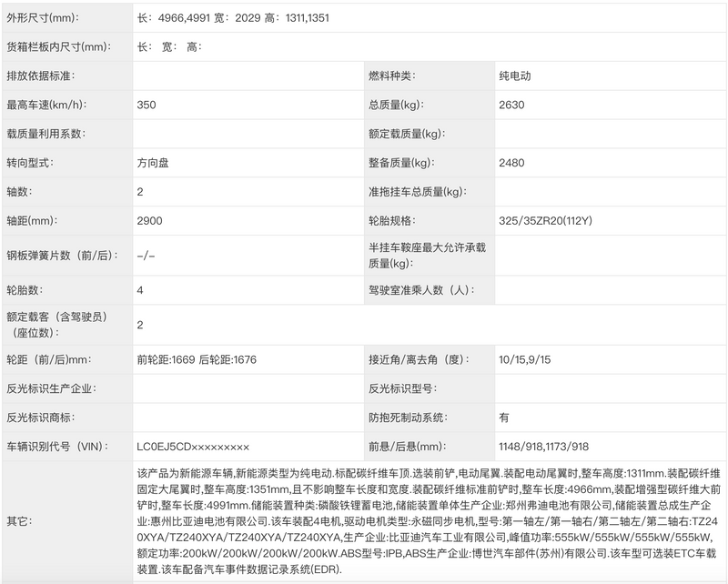Click approach/departure angle value 10/15,9/15
The width and height of the screenshot is (728, 584).
(525, 359)
